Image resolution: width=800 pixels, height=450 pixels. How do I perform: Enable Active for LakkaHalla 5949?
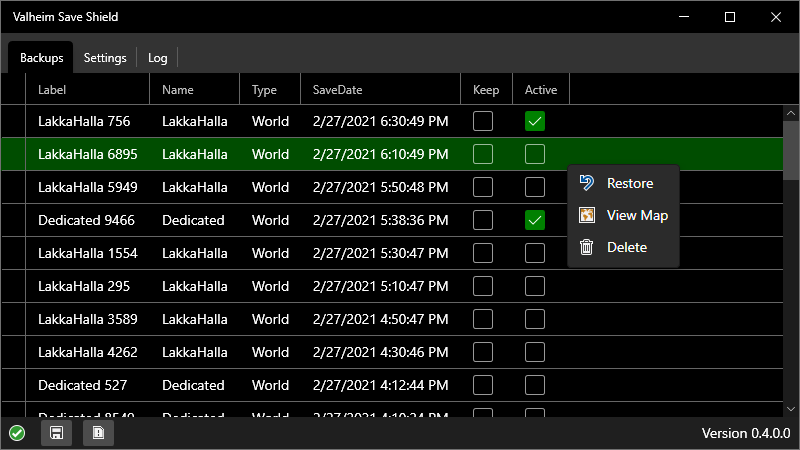(535, 187)
